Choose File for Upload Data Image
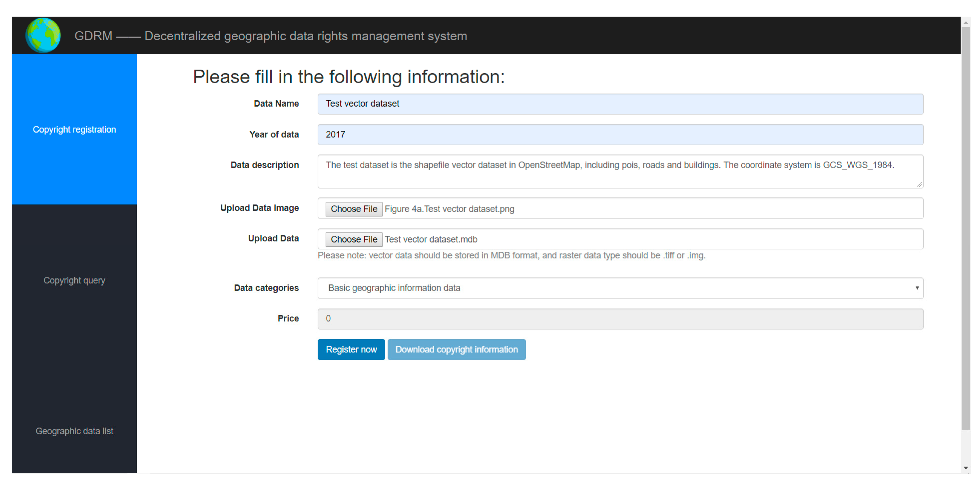The image size is (980, 486). pos(354,209)
